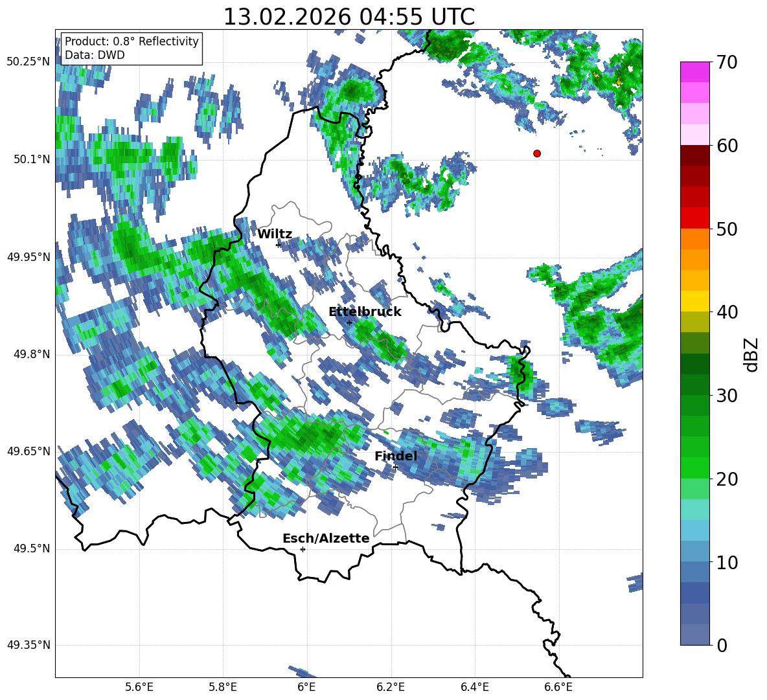The image size is (767, 700).
Task: Click the Esch/Alzette label
Action: click(326, 538)
